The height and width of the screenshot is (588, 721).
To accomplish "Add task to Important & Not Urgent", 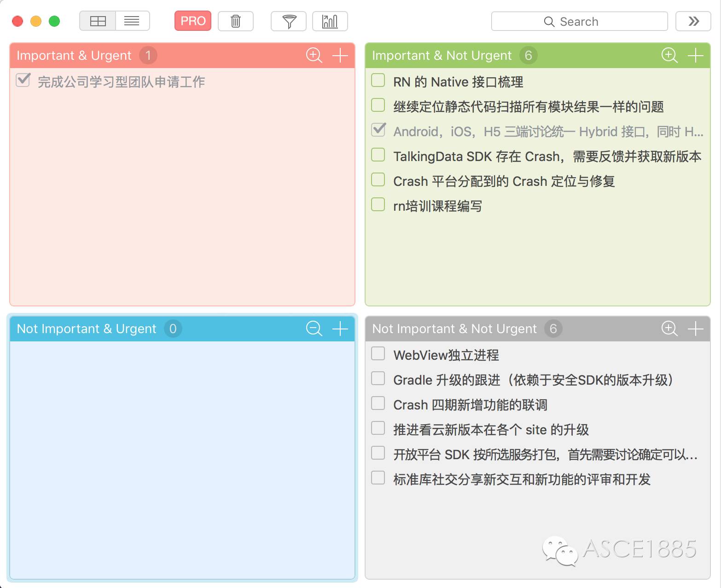I will click(x=695, y=55).
